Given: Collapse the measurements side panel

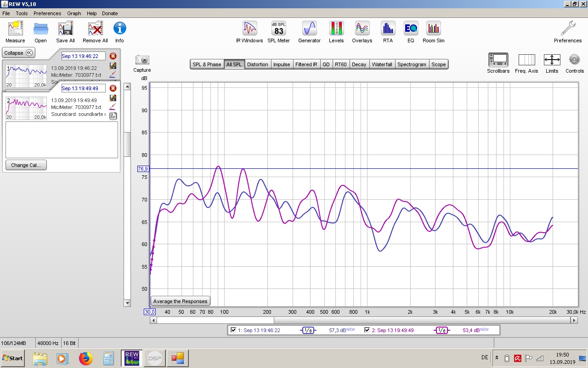Looking at the screenshot, I should [x=18, y=53].
